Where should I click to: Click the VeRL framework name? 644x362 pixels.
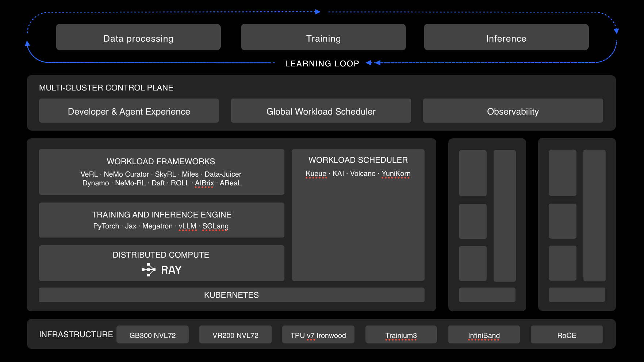(89, 174)
